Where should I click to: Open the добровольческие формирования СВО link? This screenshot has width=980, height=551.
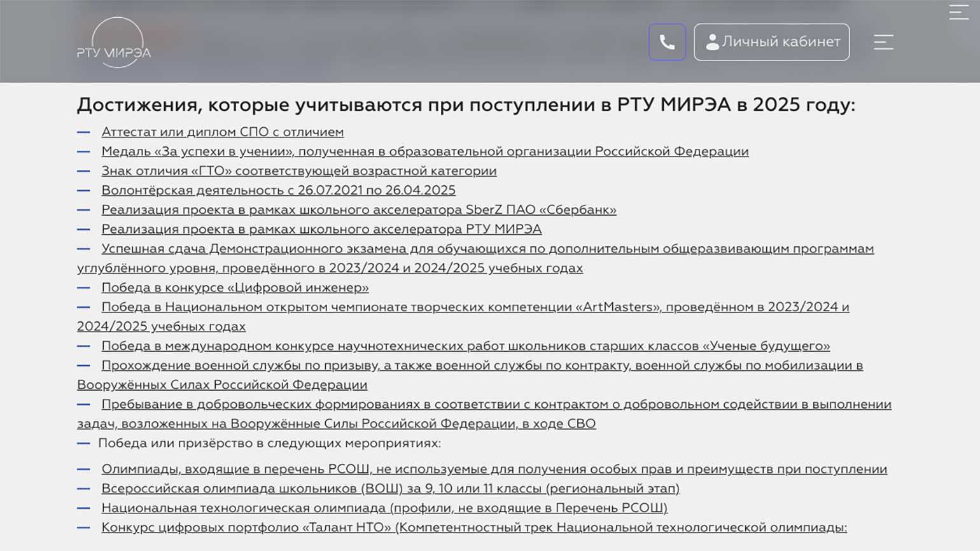[x=496, y=405]
